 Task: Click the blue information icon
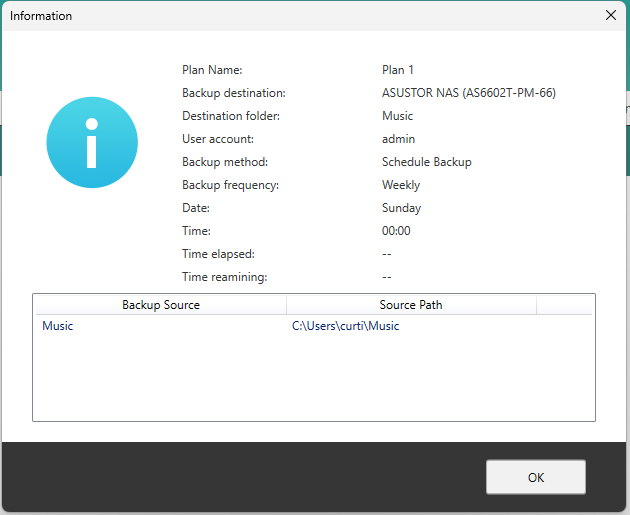click(92, 142)
